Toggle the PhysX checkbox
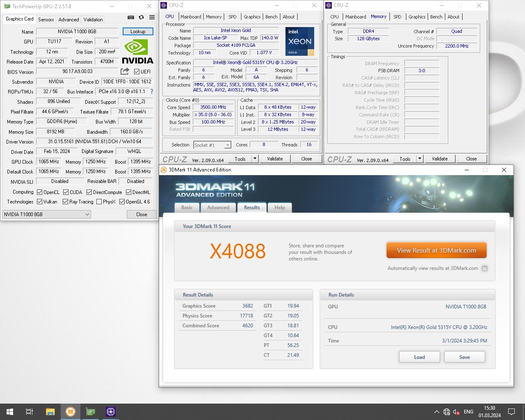The height and width of the screenshot is (420, 525). [x=99, y=201]
